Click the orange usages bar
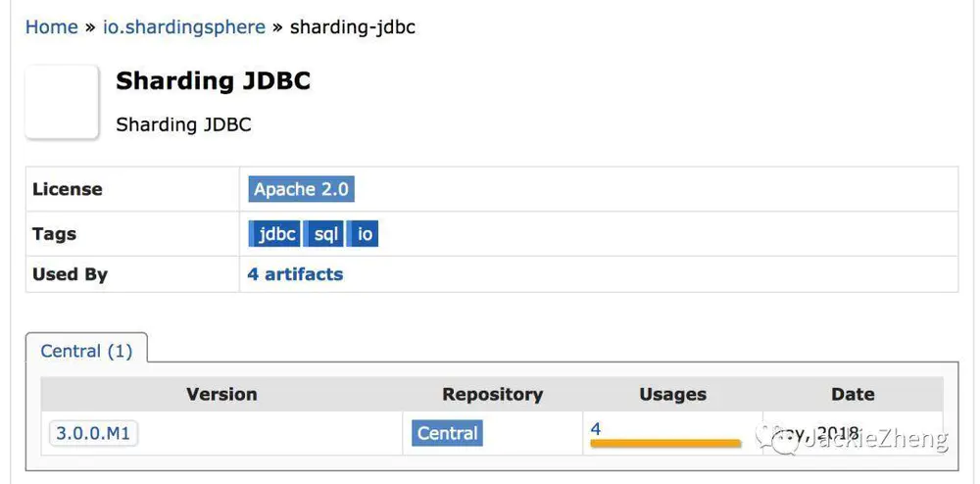This screenshot has width=980, height=484. pos(665,444)
